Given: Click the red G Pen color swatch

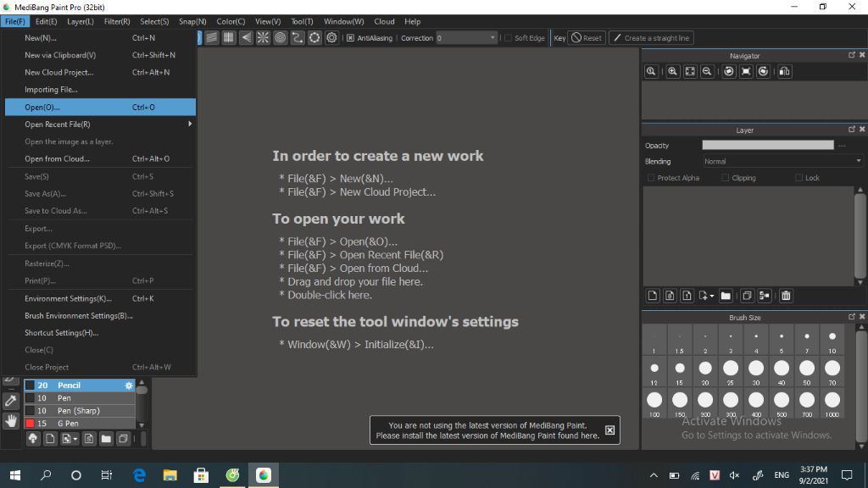Looking at the screenshot, I should pyautogui.click(x=30, y=424).
